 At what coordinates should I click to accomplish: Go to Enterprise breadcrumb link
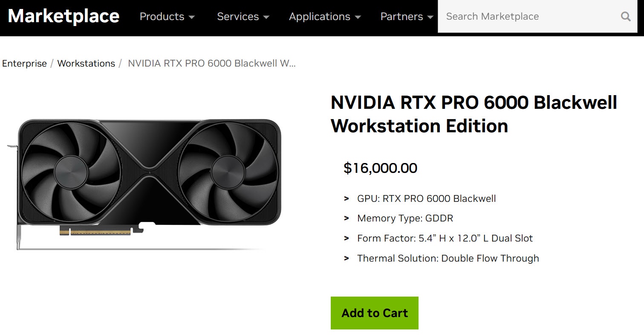tap(24, 64)
